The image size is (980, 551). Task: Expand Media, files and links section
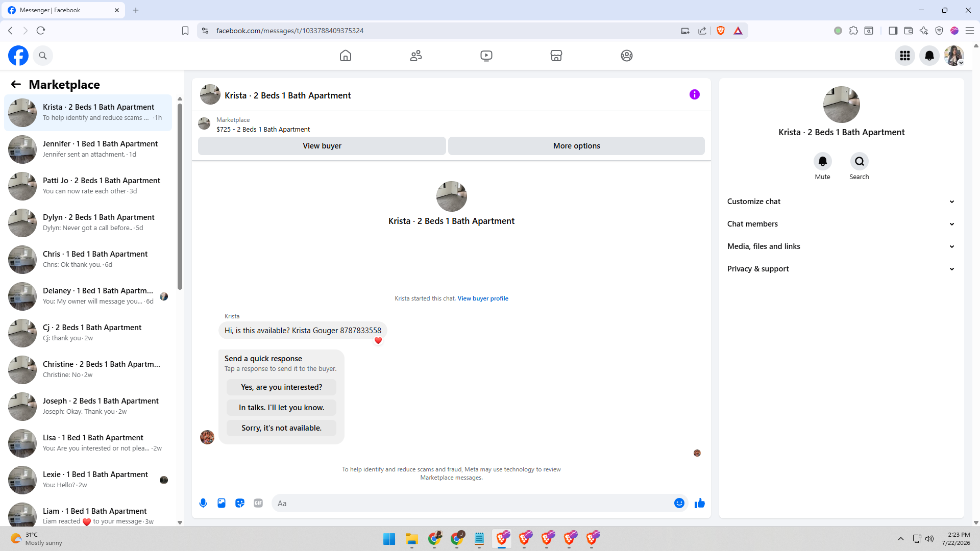[x=842, y=246]
